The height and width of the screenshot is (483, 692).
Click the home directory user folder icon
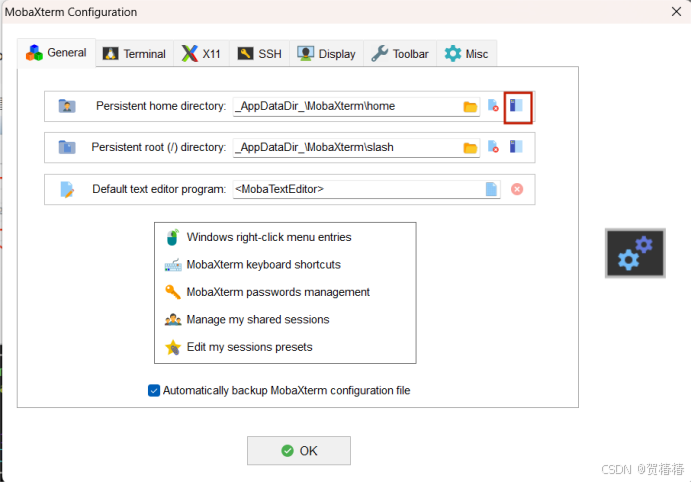point(67,106)
